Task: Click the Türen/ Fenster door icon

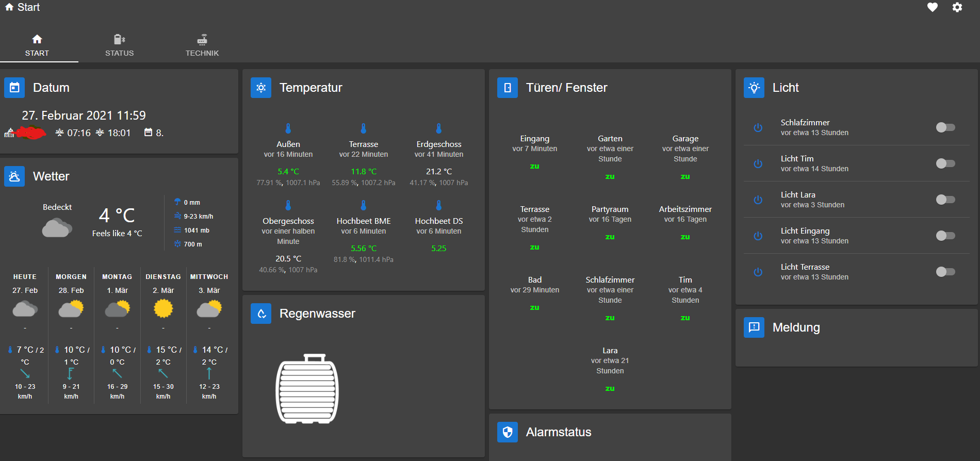Action: click(508, 88)
